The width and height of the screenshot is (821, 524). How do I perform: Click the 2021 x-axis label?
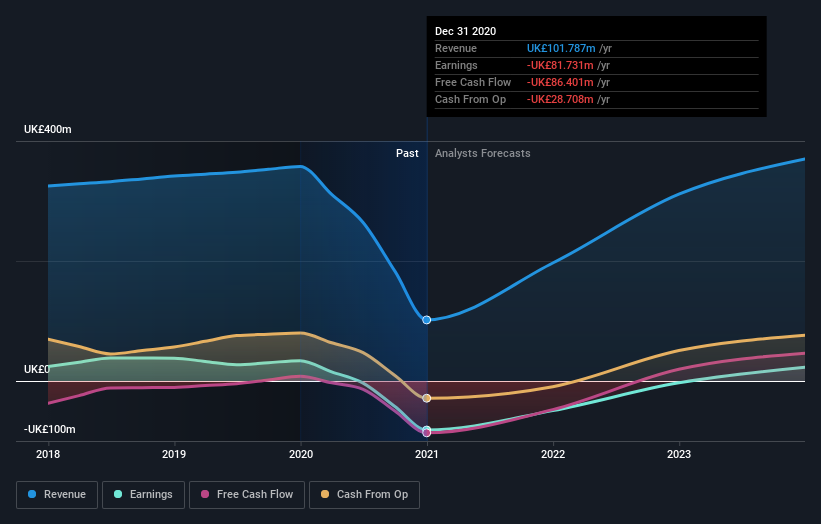click(427, 454)
